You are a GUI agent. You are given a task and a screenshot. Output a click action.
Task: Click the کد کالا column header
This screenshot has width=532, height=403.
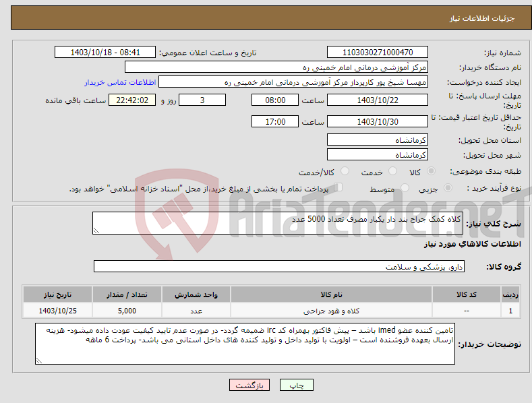[467, 294]
